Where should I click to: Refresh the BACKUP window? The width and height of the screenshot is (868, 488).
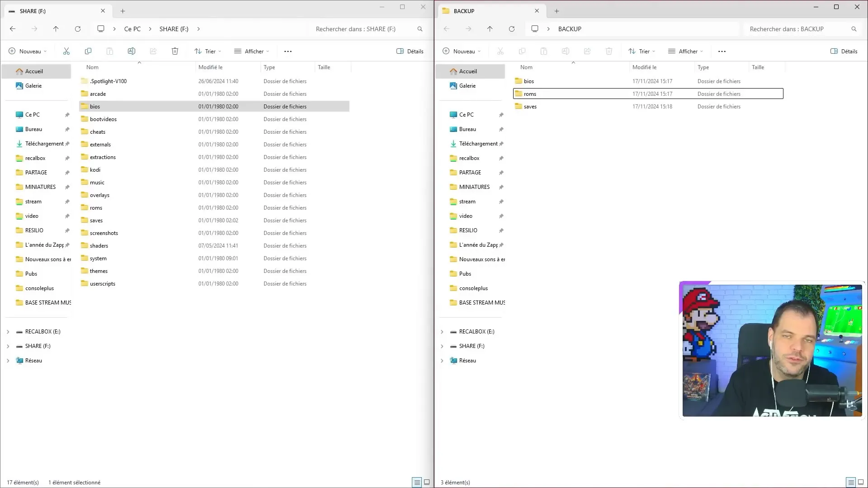[x=512, y=29]
